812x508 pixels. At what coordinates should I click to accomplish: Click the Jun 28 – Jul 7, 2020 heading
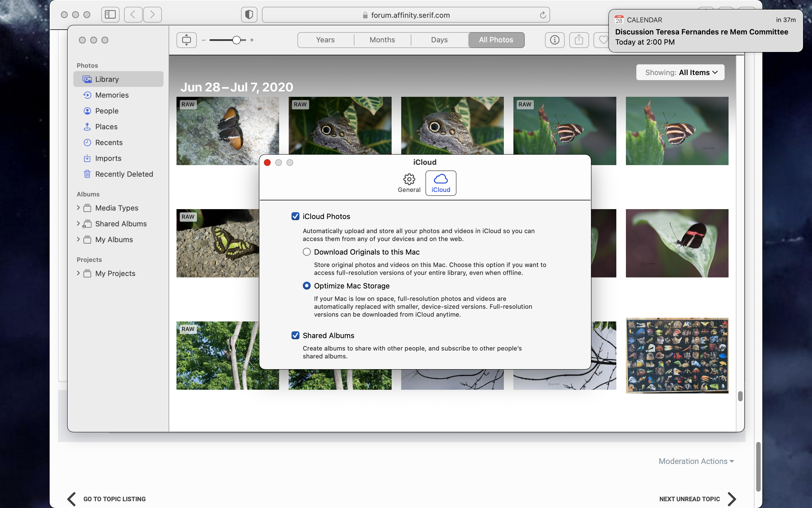point(237,87)
